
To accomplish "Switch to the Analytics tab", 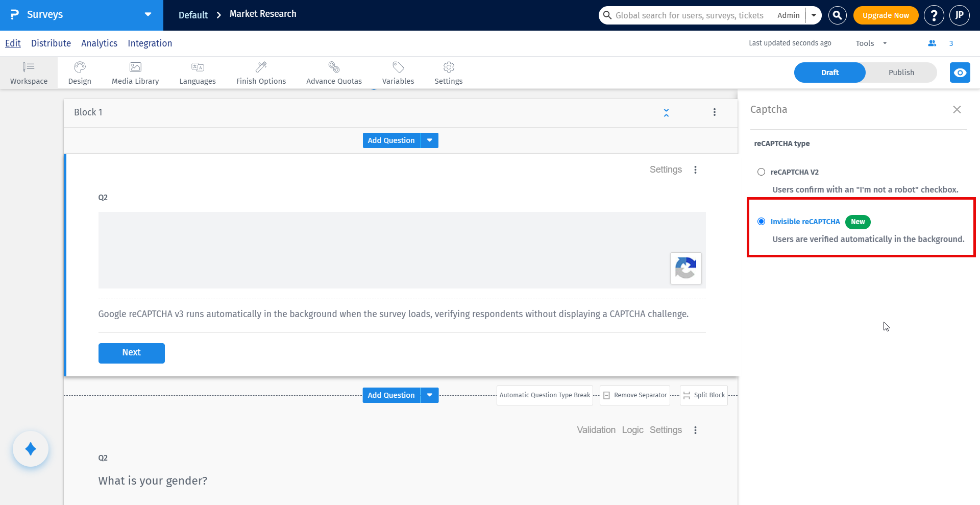I will 99,43.
